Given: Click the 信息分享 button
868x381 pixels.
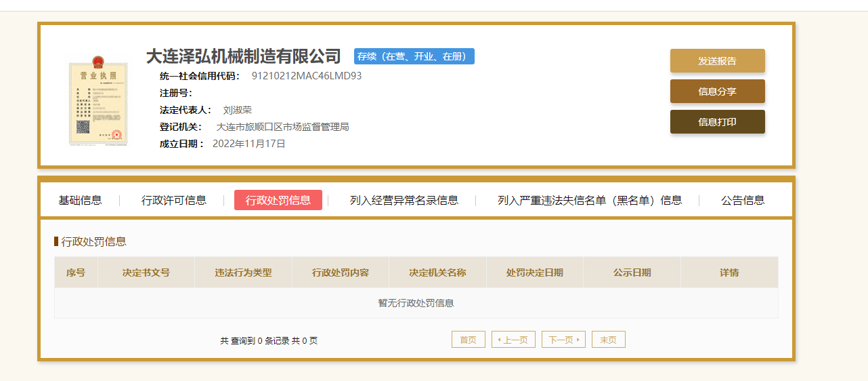Looking at the screenshot, I should (x=717, y=91).
